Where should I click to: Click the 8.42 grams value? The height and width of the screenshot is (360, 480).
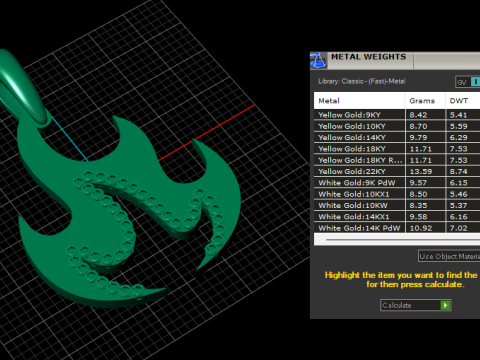point(418,115)
